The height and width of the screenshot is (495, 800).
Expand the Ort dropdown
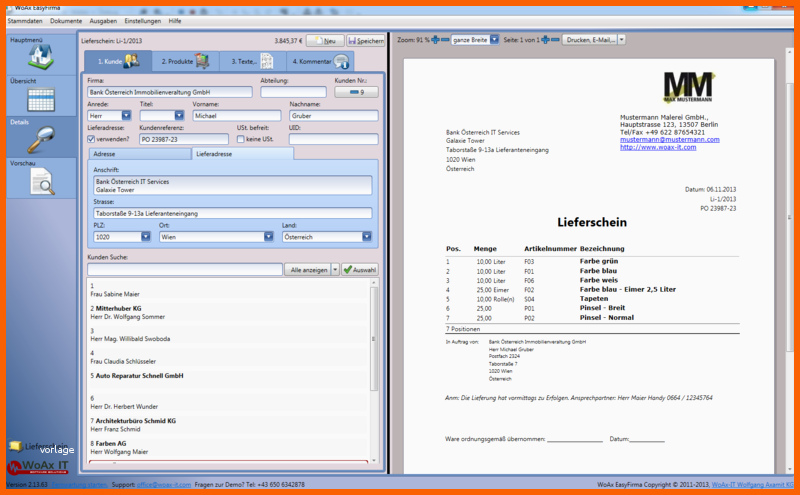[268, 237]
